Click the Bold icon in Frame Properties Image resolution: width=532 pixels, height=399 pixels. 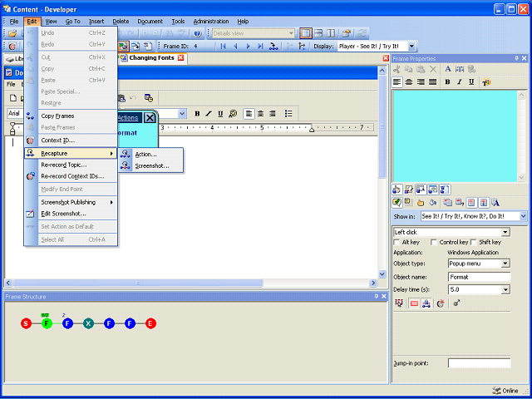pyautogui.click(x=447, y=81)
